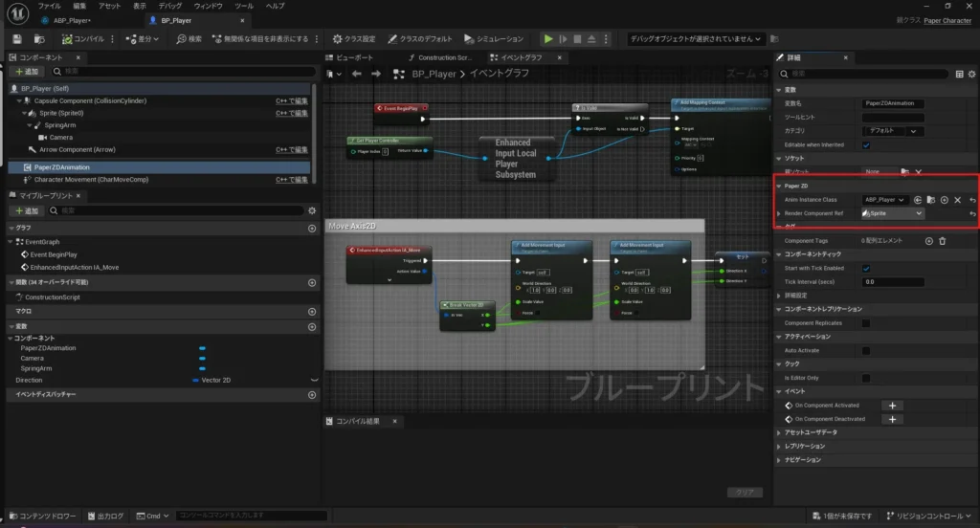Switch to the ABP_Player tab
This screenshot has width=980, height=528.
point(72,21)
